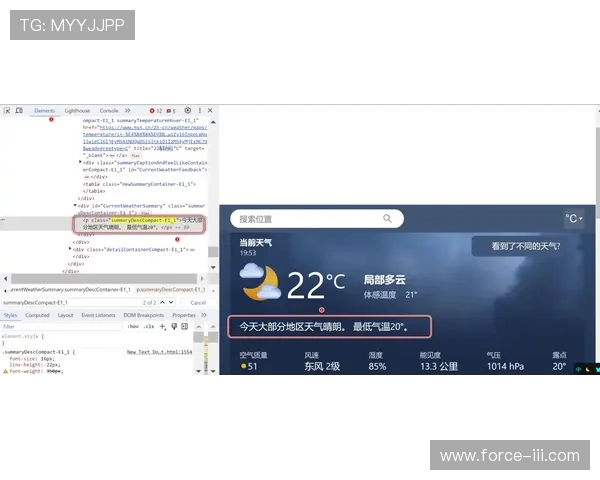This screenshot has height=480, width=600.
Task: Select the table newSummaryContainer-E1_1 DOM line
Action: (139, 184)
